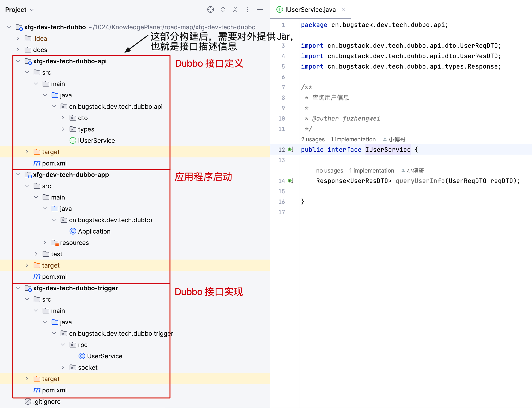This screenshot has height=408, width=532.
Task: Click the Collapse All icon in Project toolbar
Action: pyautogui.click(x=235, y=9)
